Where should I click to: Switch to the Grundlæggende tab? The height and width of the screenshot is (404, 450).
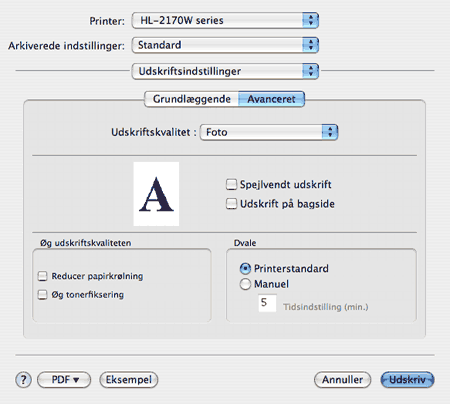[192, 99]
